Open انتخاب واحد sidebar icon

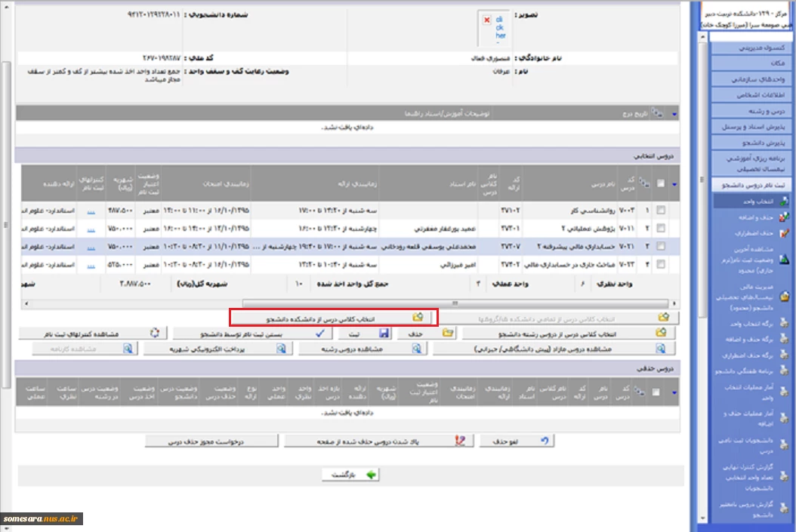[x=784, y=201]
